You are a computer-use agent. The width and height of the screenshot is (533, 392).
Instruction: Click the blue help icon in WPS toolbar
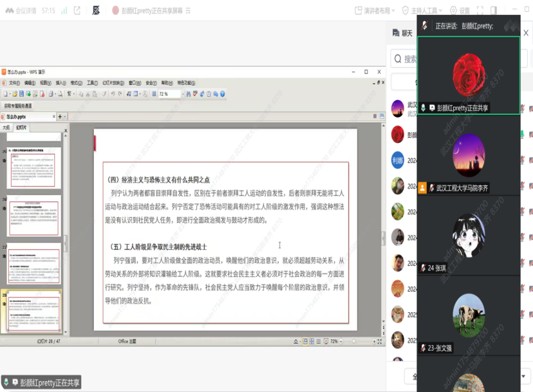pyautogui.click(x=222, y=94)
